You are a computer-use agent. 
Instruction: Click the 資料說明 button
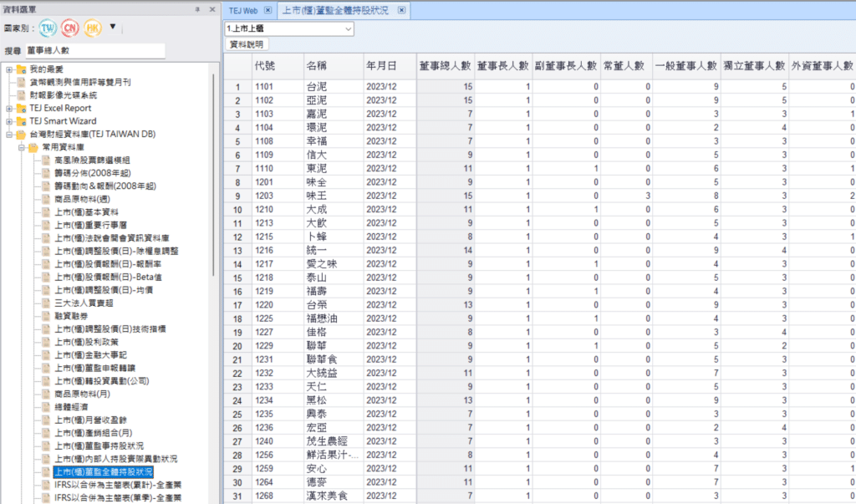coord(247,45)
